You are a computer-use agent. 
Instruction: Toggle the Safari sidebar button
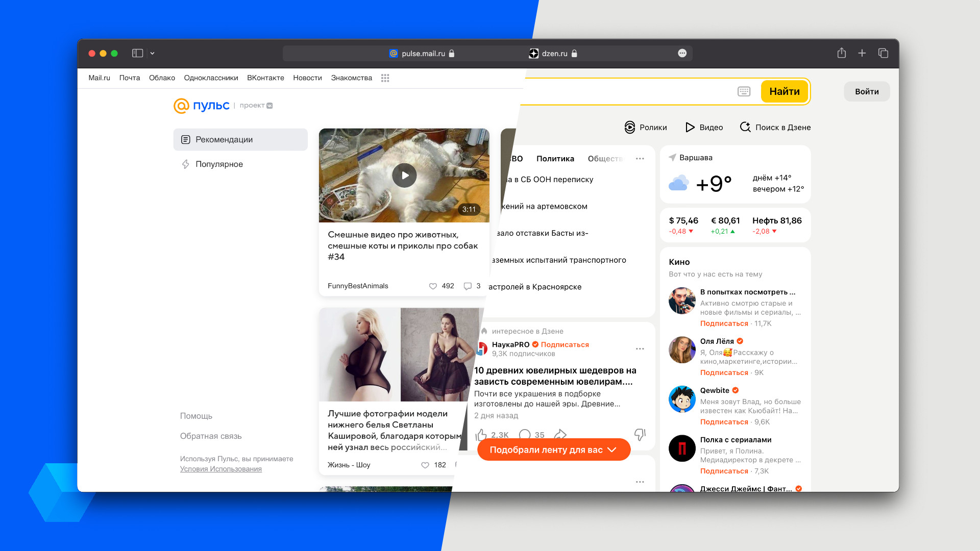[137, 53]
